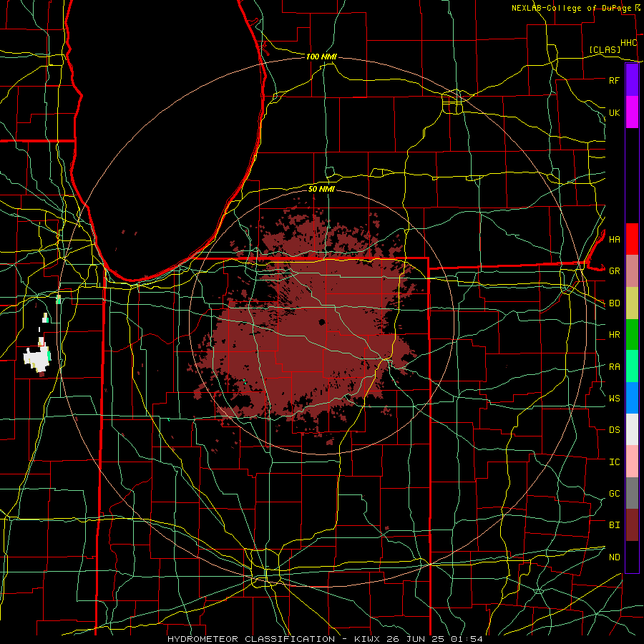The height and width of the screenshot is (644, 644).
Task: Click the GR pink legend swatch
Action: click(632, 271)
